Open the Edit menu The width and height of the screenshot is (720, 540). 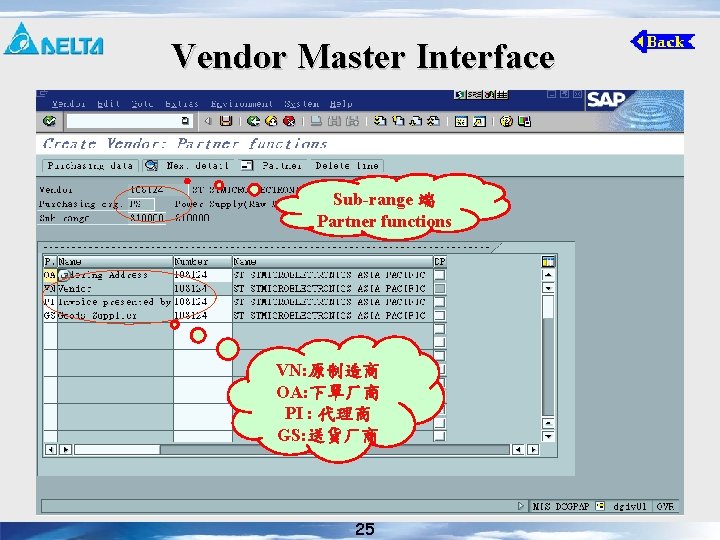click(109, 104)
